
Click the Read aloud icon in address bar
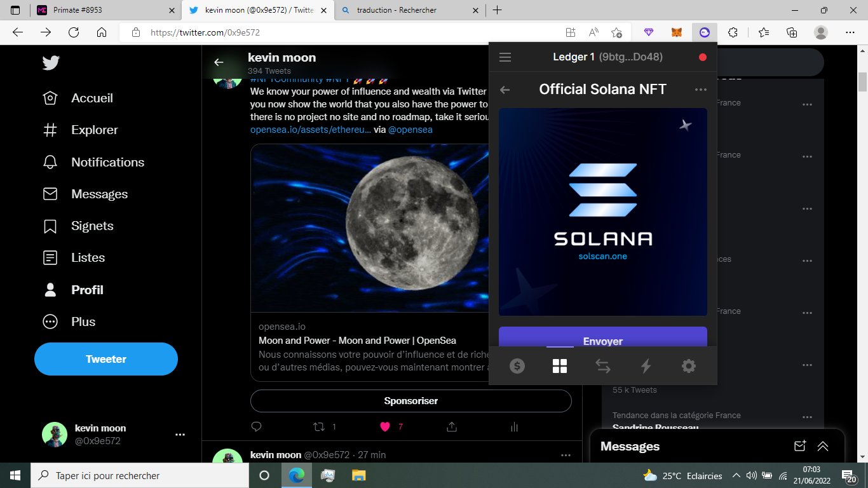tap(593, 32)
